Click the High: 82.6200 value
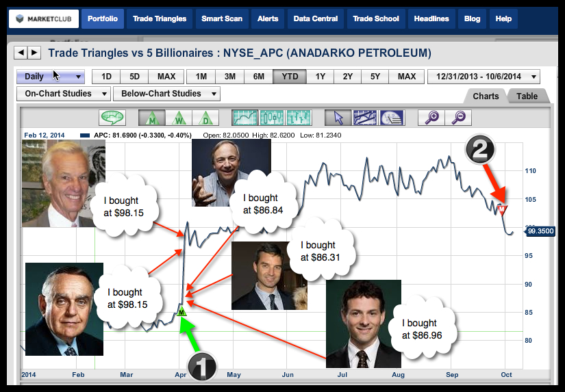Image resolution: width=565 pixels, height=392 pixels. (273, 135)
